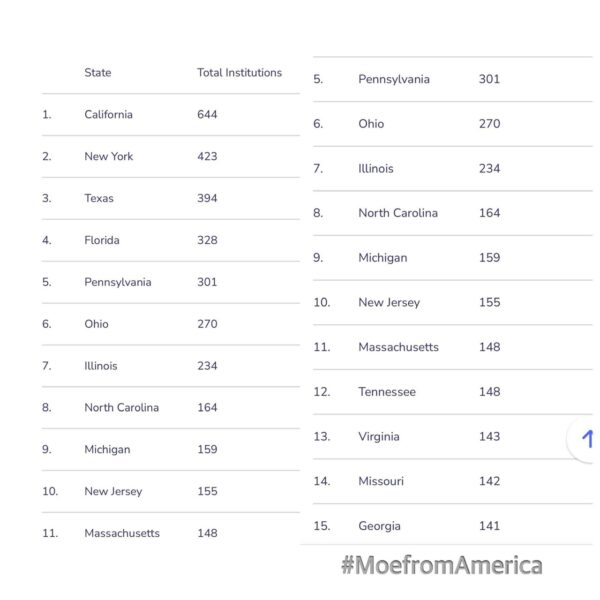Select Massachusetts in the right table
This screenshot has width=600, height=600.
tap(398, 347)
